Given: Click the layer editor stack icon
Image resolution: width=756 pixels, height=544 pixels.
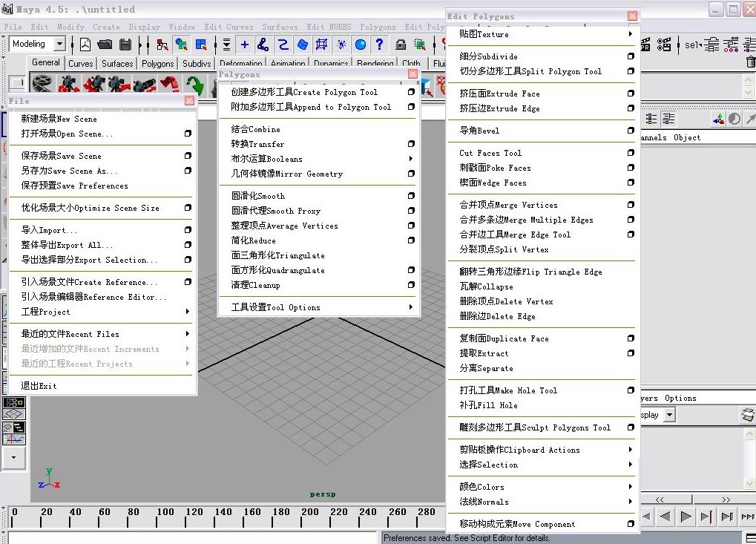Looking at the screenshot, I should (x=748, y=415).
